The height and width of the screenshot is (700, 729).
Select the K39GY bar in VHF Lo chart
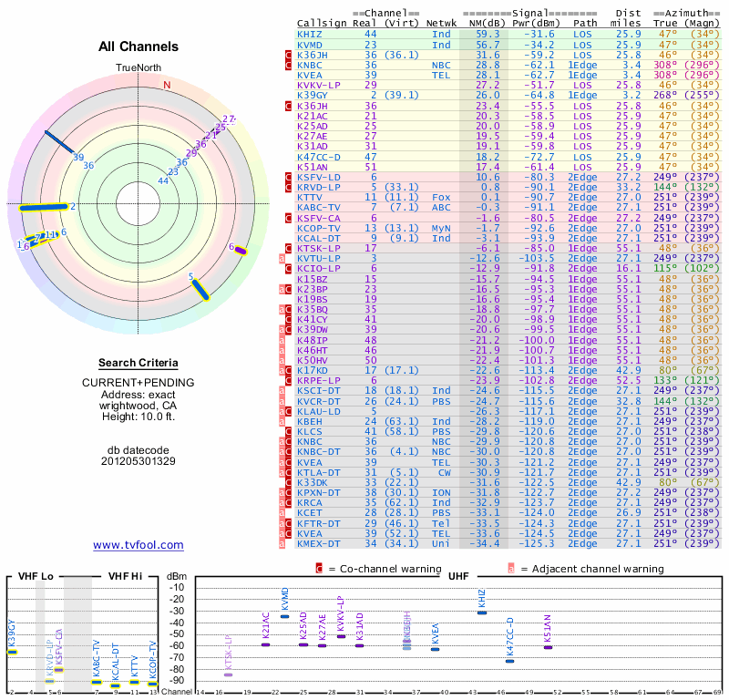click(12, 652)
